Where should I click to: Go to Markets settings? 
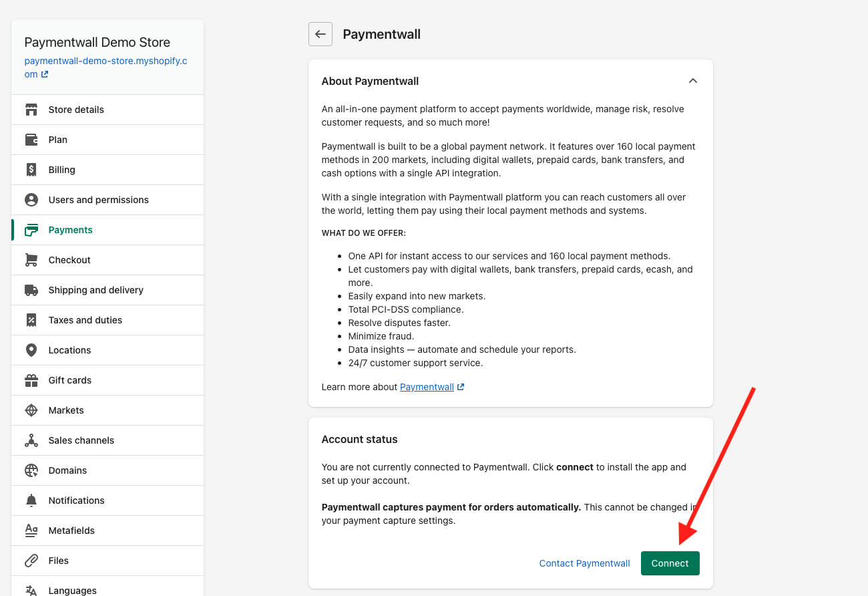pyautogui.click(x=107, y=410)
